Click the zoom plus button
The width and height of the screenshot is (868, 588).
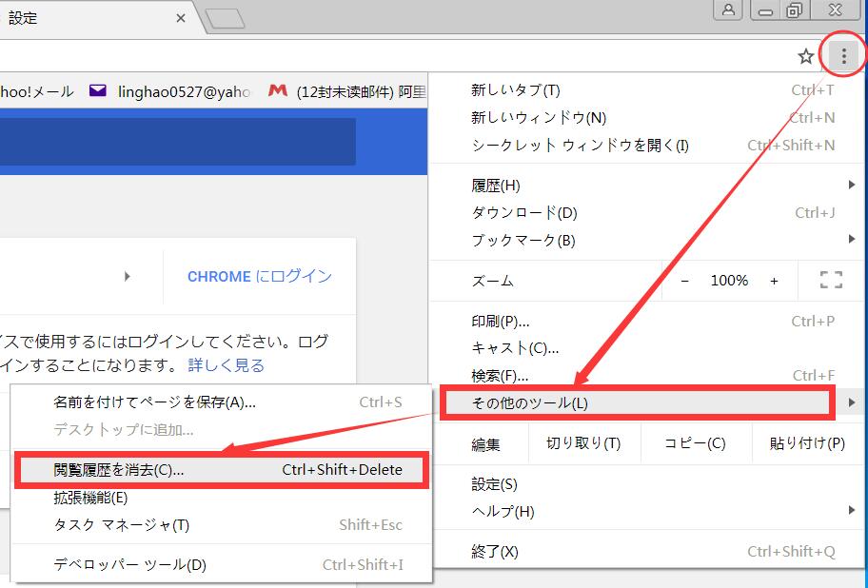774,281
